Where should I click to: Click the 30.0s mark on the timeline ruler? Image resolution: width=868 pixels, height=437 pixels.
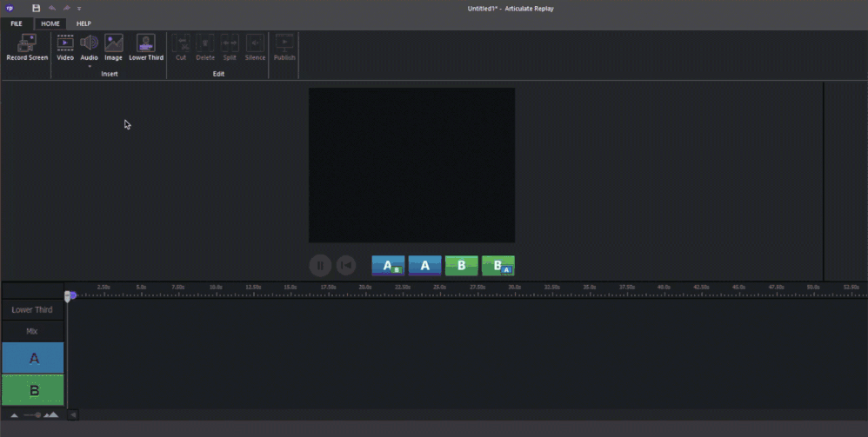[x=515, y=288]
